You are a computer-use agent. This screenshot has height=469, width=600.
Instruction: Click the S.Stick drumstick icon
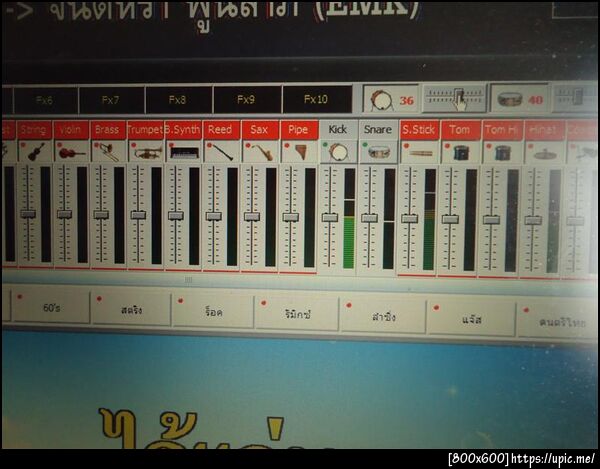point(419,153)
